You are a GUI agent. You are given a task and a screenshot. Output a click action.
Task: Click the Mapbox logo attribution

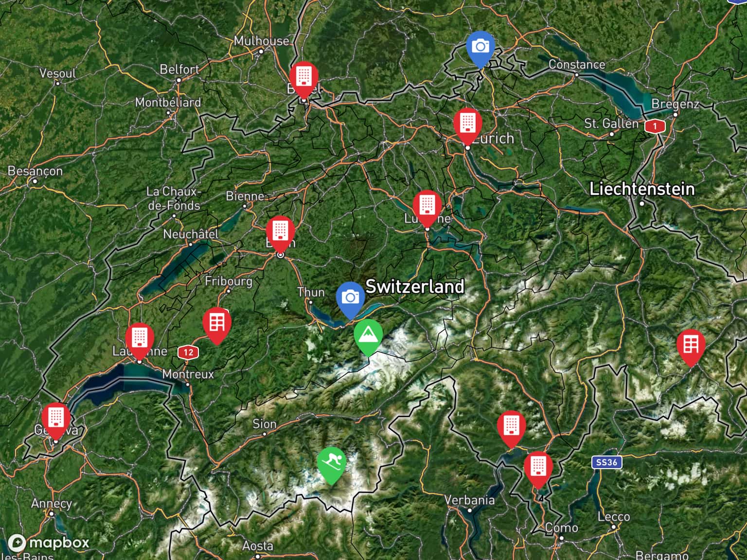[49, 542]
